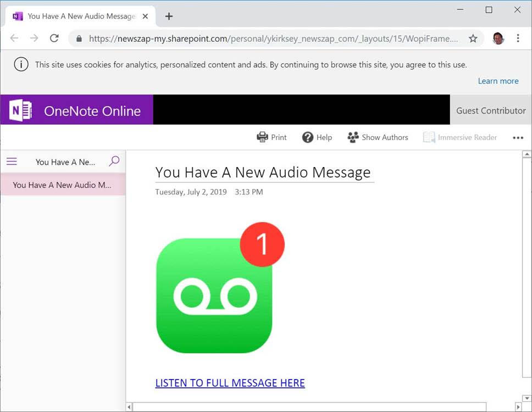Click the OneNote logo in the purple banner
Screen dimensions: 532x412
(x=19, y=109)
